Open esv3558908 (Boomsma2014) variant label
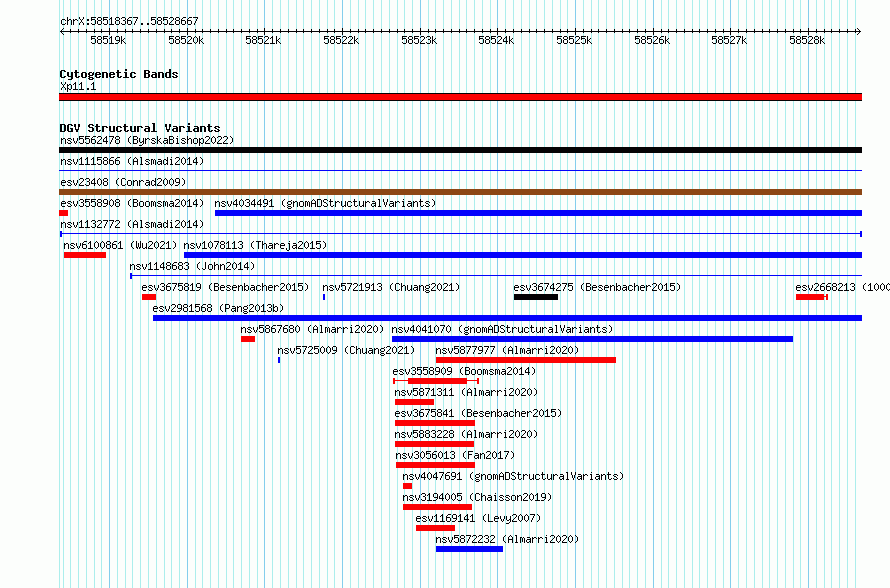 (132, 203)
